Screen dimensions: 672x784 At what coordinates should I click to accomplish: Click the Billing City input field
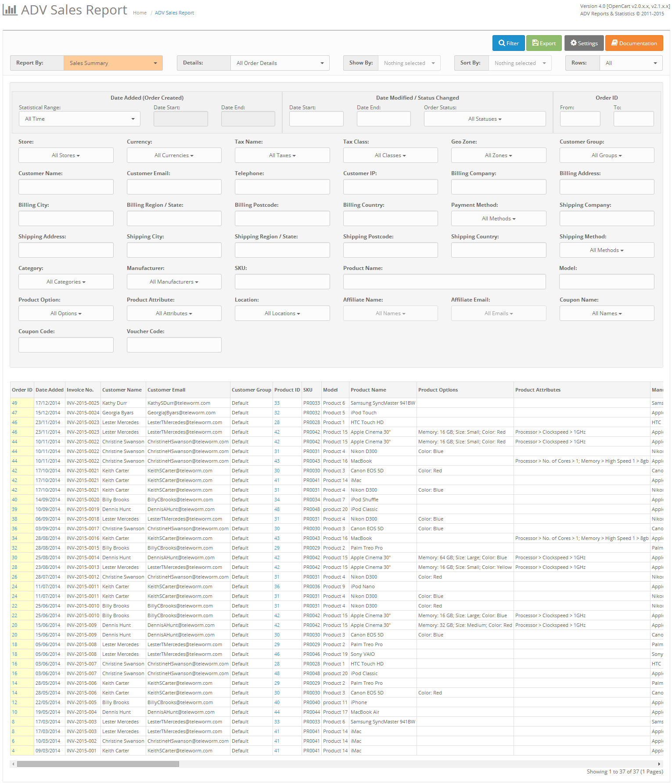pos(66,218)
